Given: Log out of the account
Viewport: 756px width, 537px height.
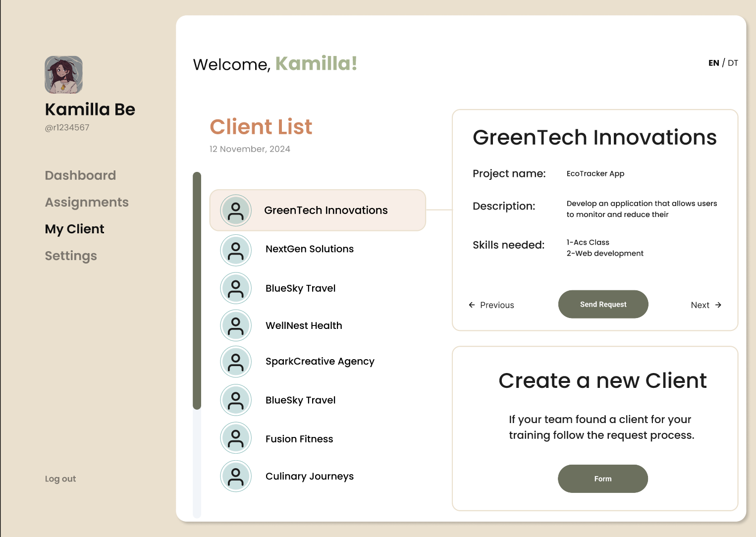Looking at the screenshot, I should tap(60, 479).
